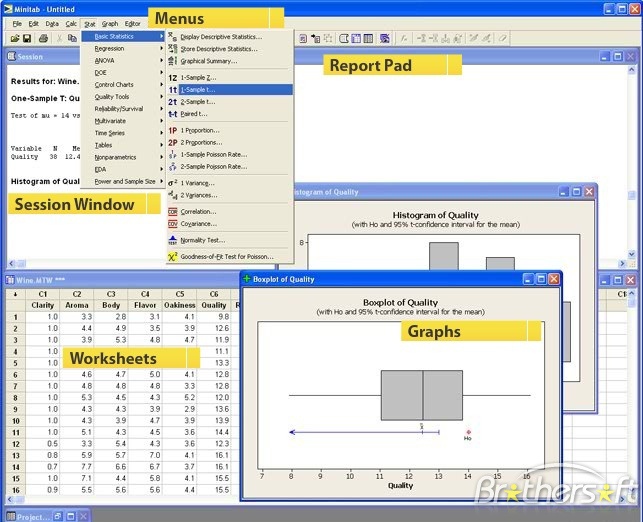Click the Open Project toolbar icon

15,39
